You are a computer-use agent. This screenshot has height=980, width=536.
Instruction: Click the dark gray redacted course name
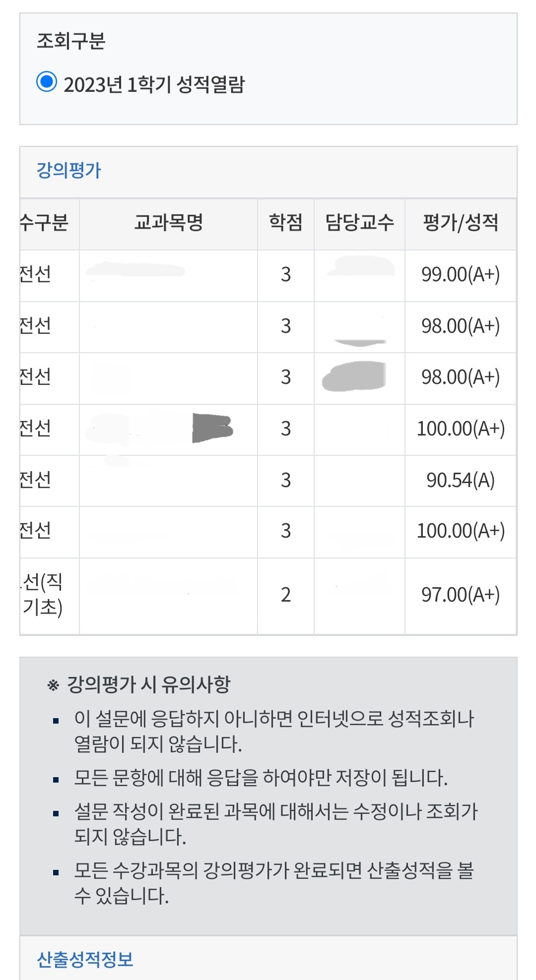(212, 428)
